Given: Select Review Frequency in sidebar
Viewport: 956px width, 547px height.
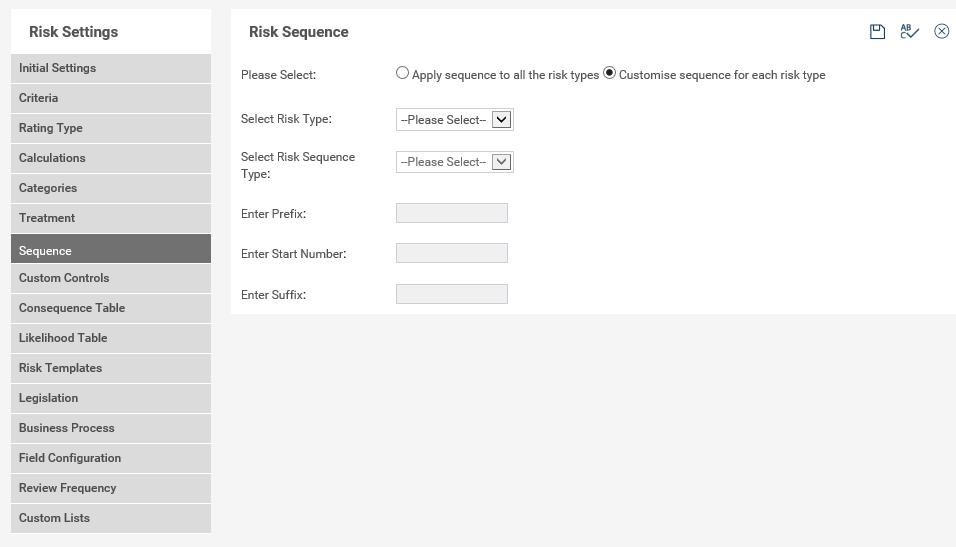Looking at the screenshot, I should pyautogui.click(x=111, y=488).
